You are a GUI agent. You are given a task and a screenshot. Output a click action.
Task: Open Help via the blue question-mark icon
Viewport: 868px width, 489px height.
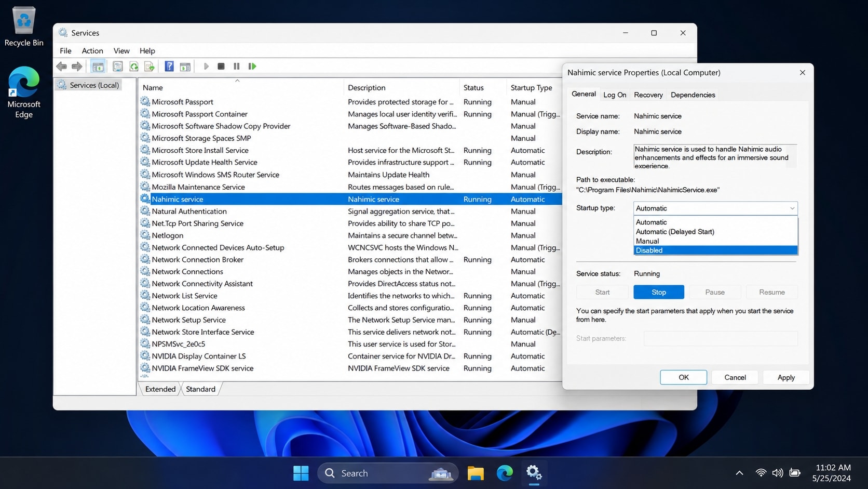click(x=169, y=66)
